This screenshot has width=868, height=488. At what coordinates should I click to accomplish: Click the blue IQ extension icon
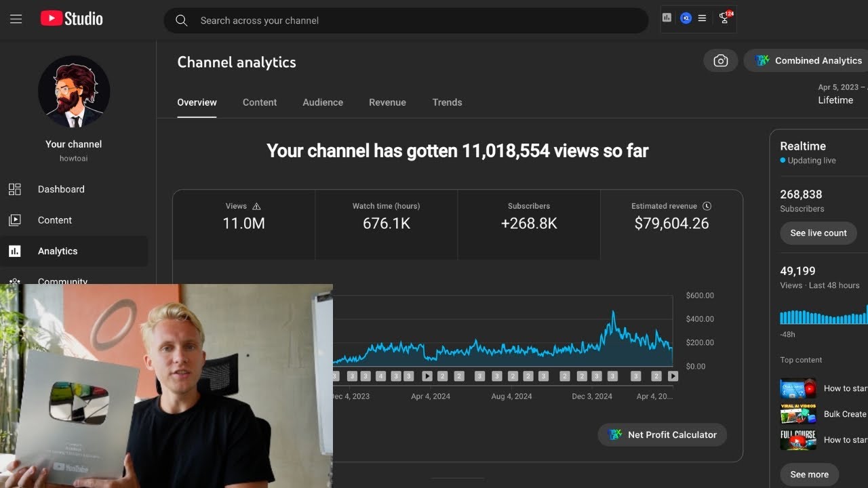pyautogui.click(x=686, y=18)
